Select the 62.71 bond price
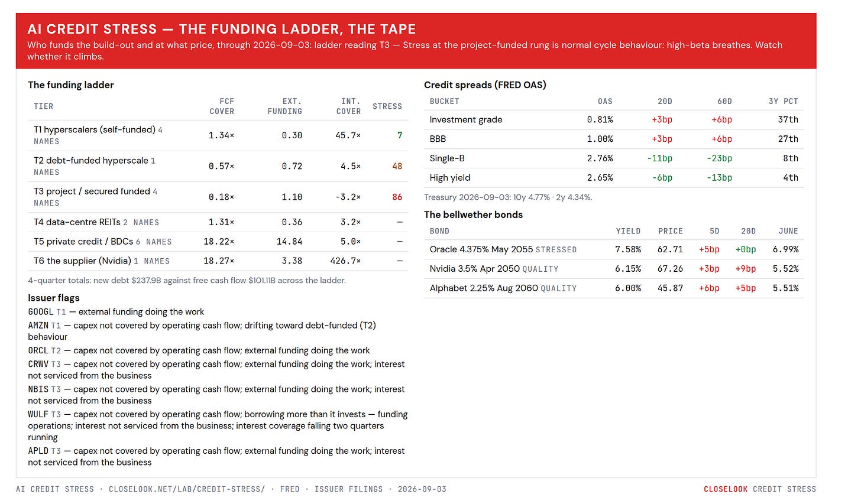 [x=670, y=249]
